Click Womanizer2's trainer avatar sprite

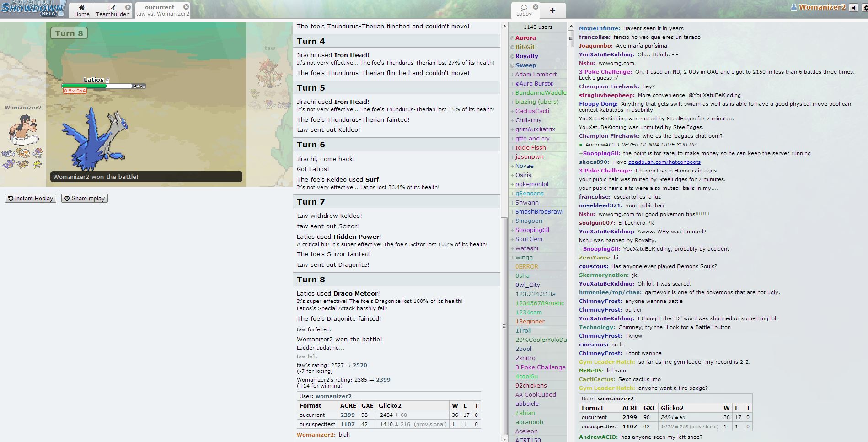pyautogui.click(x=23, y=129)
